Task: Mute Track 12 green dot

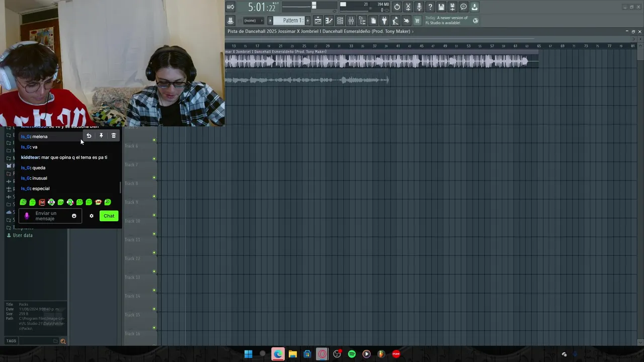Action: (154, 271)
